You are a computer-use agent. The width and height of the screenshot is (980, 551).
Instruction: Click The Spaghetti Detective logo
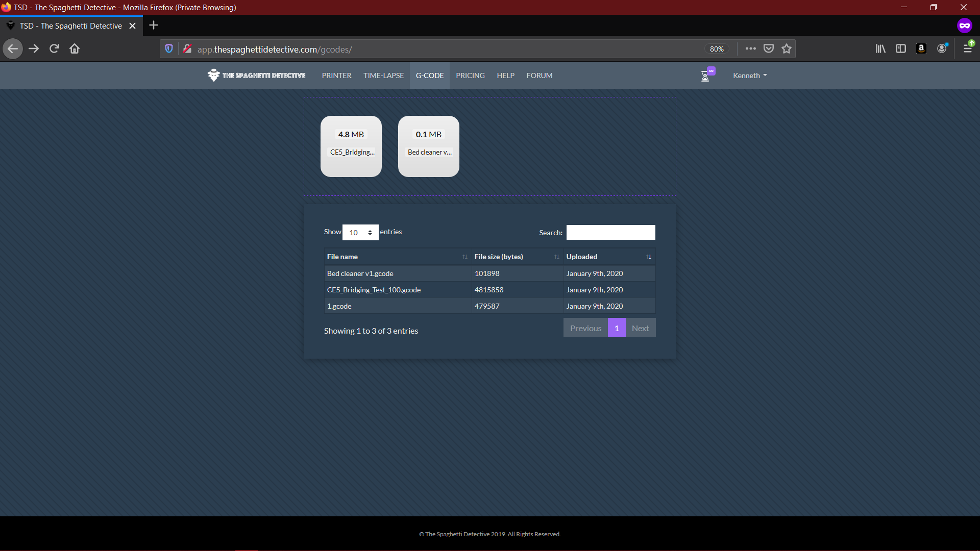click(256, 76)
